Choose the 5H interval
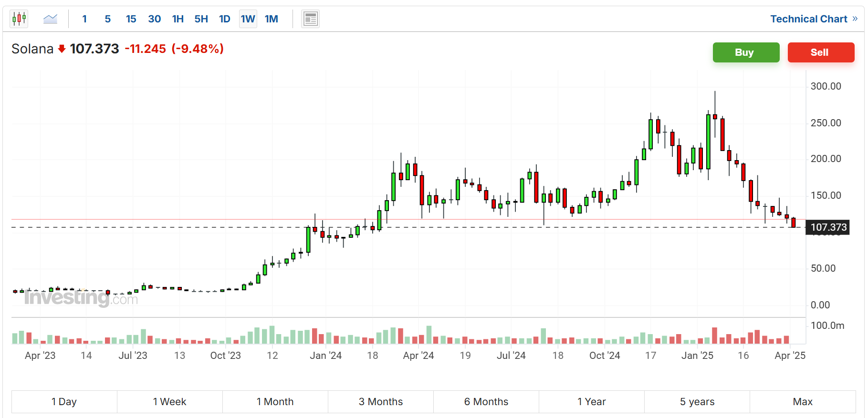The image size is (868, 418). tap(201, 19)
